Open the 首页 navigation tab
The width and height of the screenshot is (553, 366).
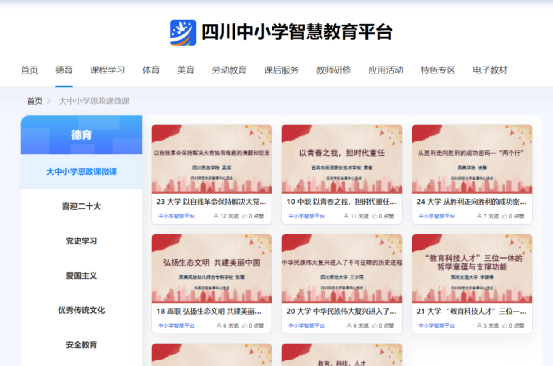point(29,70)
